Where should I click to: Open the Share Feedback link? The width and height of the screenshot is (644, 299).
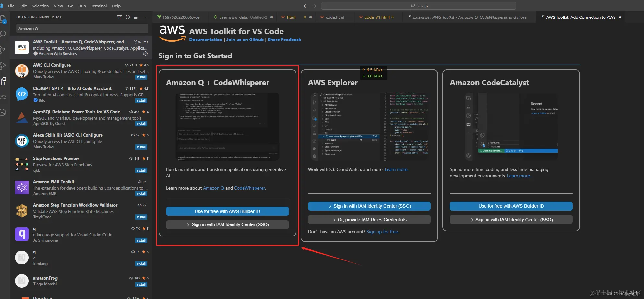click(x=284, y=40)
